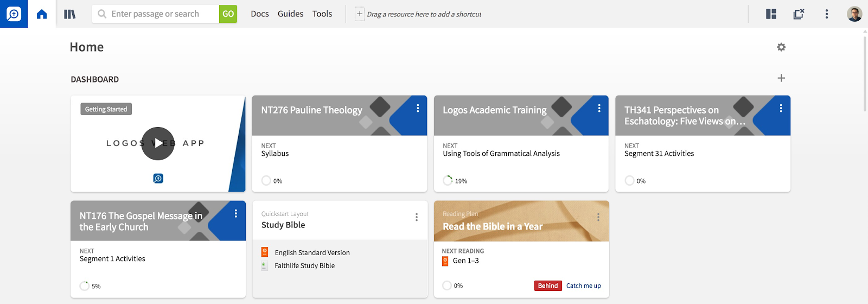
Task: Open the Library books icon
Action: pyautogui.click(x=70, y=14)
